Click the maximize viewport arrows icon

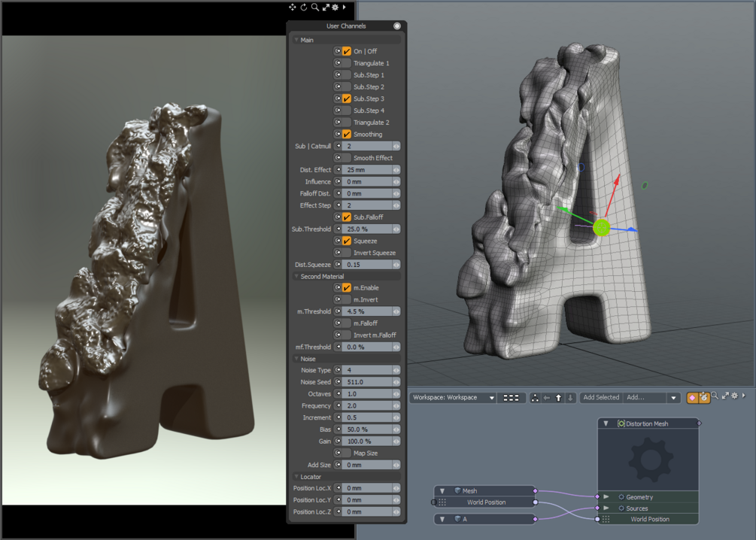(326, 8)
